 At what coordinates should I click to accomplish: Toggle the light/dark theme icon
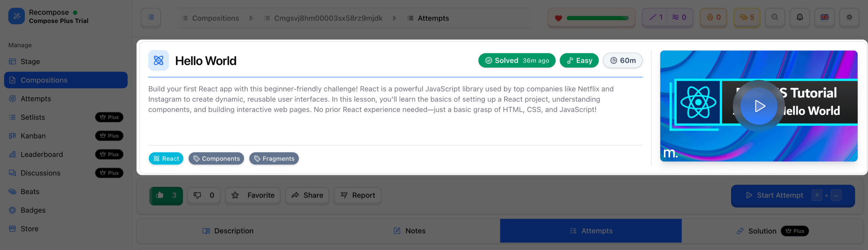pos(849,18)
